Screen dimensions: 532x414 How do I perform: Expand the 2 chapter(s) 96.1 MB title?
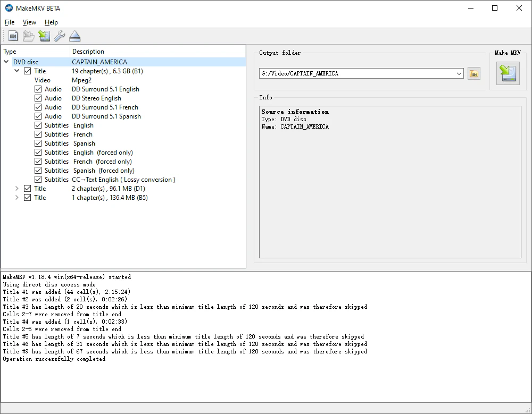point(16,189)
